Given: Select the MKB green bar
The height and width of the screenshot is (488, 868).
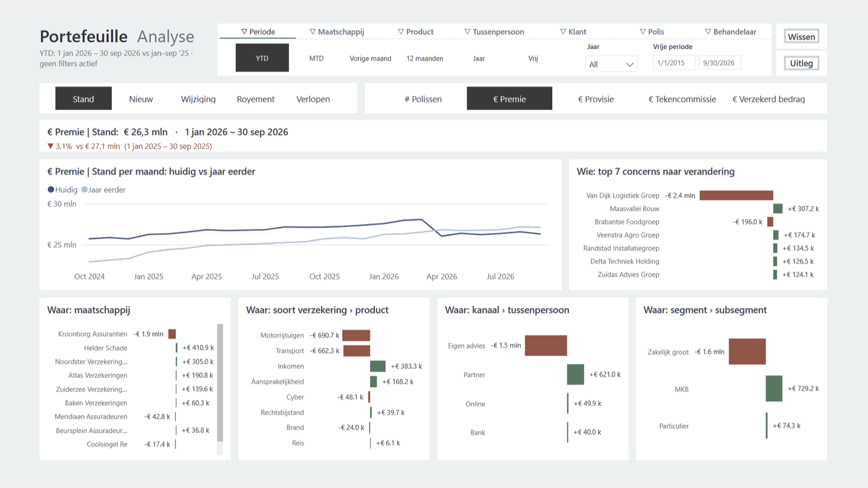Looking at the screenshot, I should point(774,388).
